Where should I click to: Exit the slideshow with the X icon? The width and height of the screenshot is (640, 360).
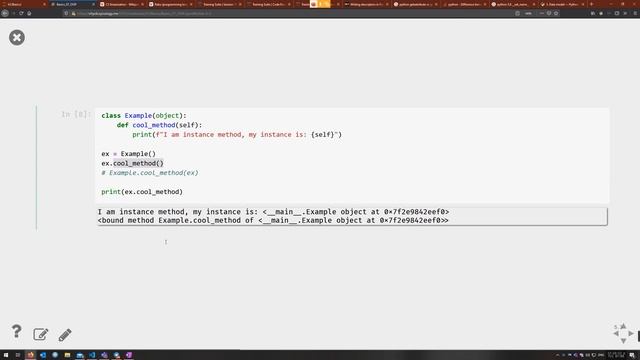pos(17,38)
